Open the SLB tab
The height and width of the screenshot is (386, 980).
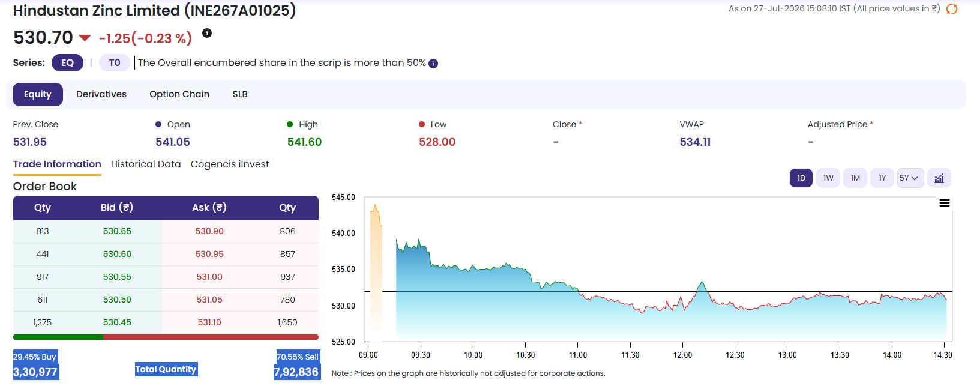click(240, 94)
